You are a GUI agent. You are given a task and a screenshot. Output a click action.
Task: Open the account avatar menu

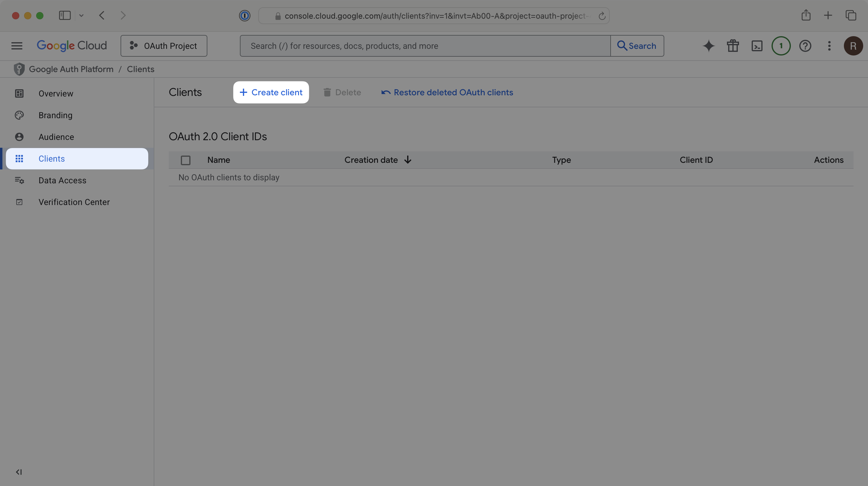853,46
